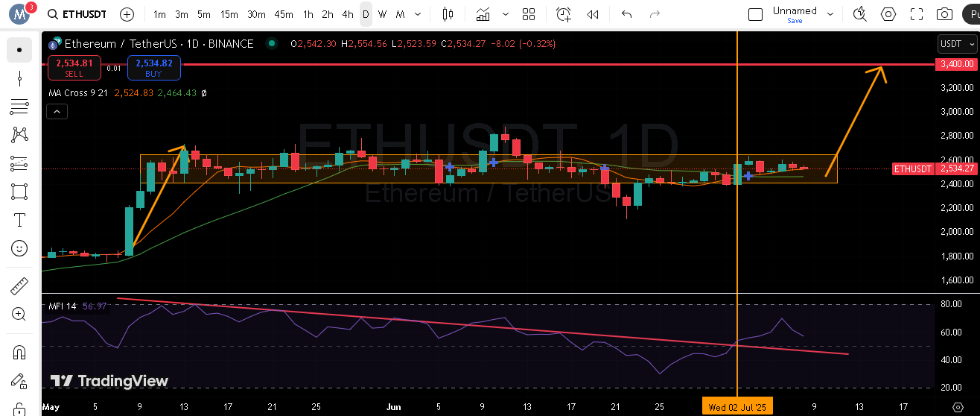The width and height of the screenshot is (980, 416).
Task: Open the emoji icons tool
Action: click(x=19, y=248)
